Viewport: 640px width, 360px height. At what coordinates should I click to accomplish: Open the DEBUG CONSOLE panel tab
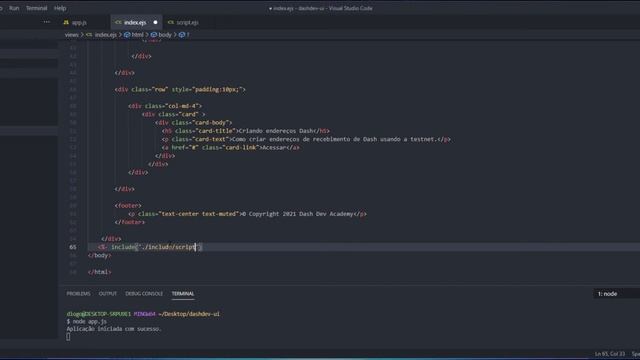click(144, 294)
